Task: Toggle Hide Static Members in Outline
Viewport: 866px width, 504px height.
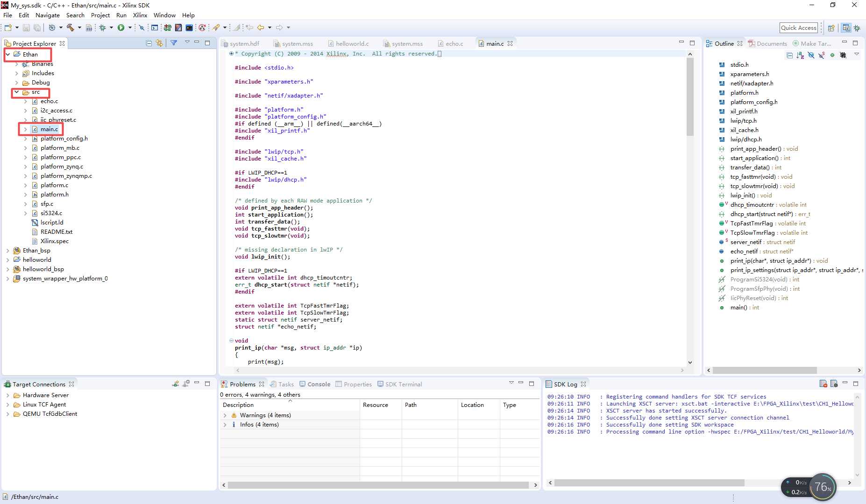Action: 821,55
